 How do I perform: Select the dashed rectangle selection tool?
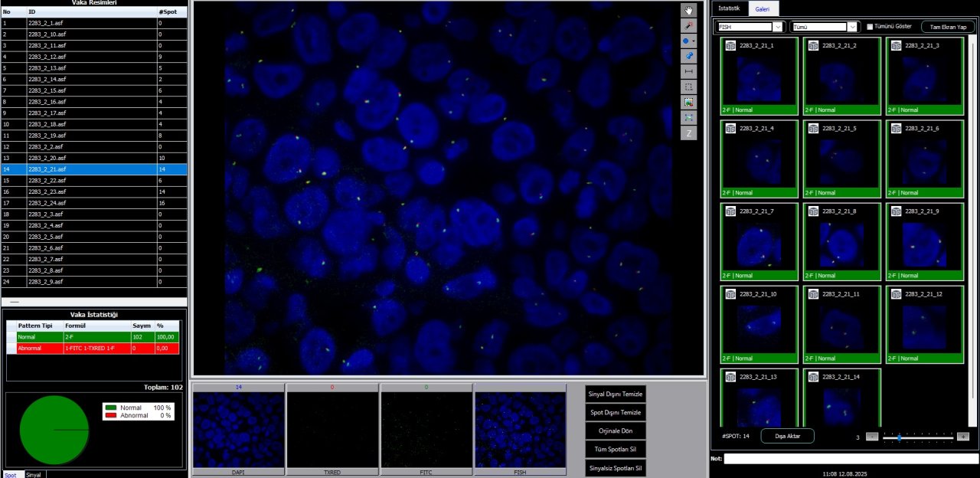point(689,87)
